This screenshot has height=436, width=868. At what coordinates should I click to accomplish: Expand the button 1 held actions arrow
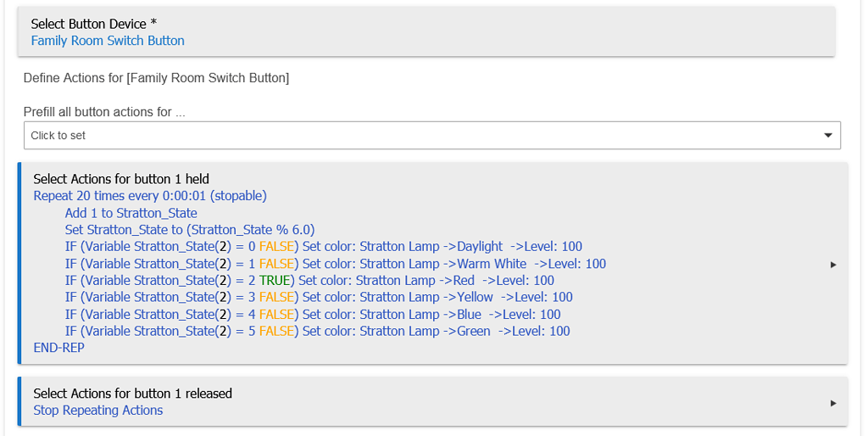coord(833,264)
